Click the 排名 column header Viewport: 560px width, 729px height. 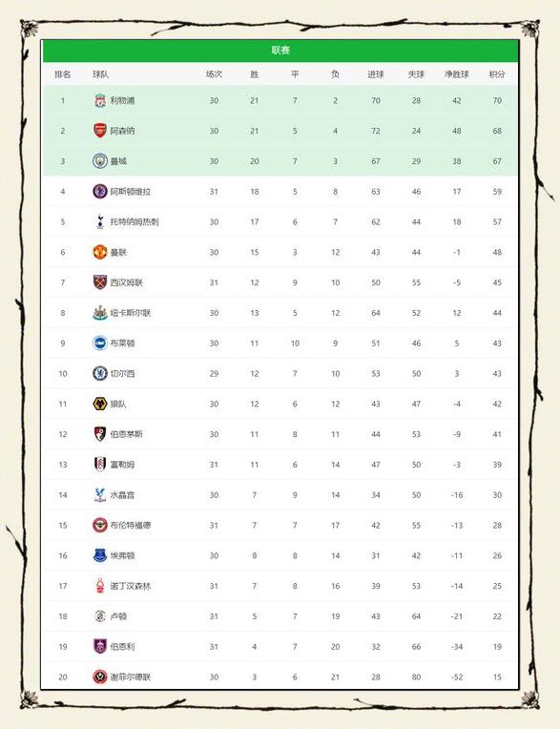[x=63, y=74]
